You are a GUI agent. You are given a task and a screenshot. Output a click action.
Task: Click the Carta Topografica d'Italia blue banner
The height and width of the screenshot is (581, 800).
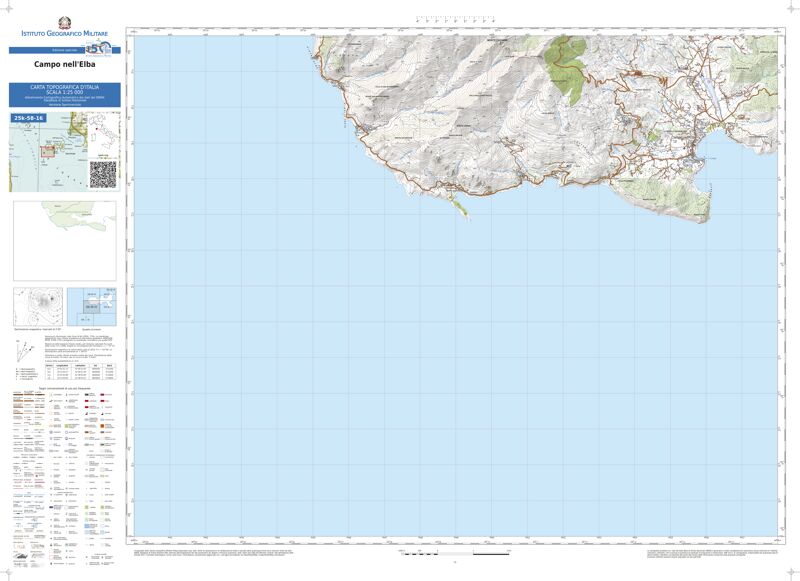tap(64, 94)
